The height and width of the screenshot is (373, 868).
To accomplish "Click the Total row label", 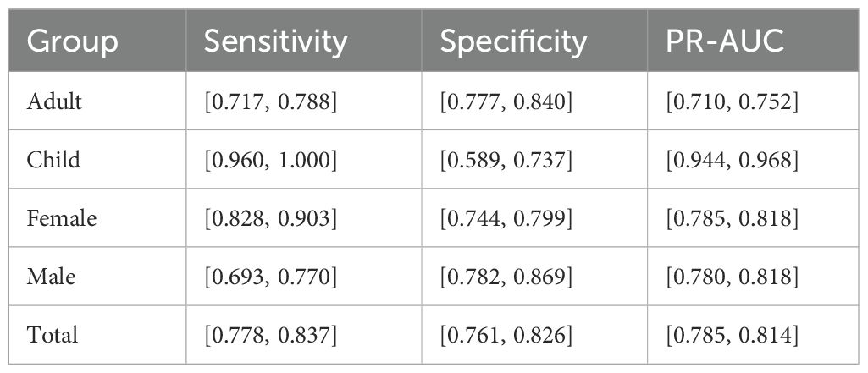I will click(x=53, y=334).
